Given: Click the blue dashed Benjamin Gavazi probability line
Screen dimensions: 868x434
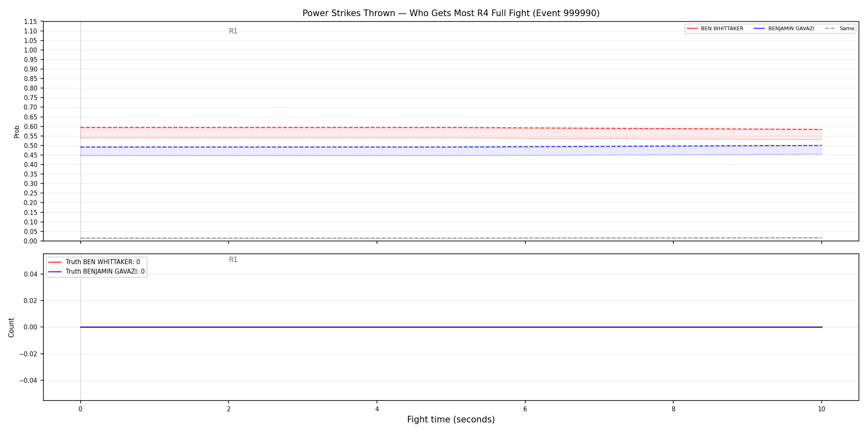Looking at the screenshot, I should coord(451,147).
